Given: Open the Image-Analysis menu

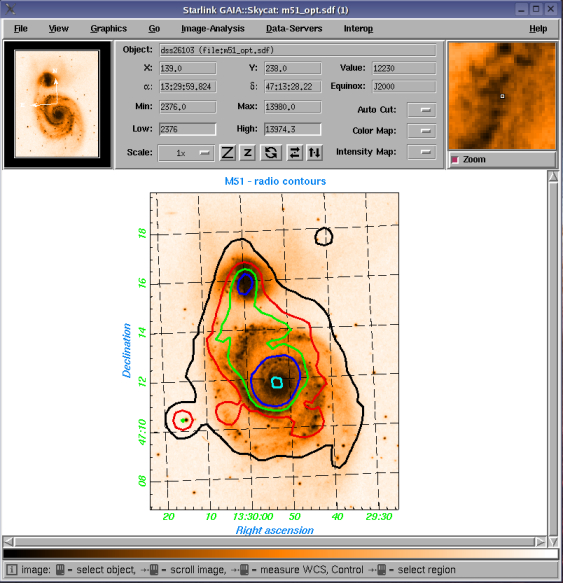Looking at the screenshot, I should [x=213, y=29].
